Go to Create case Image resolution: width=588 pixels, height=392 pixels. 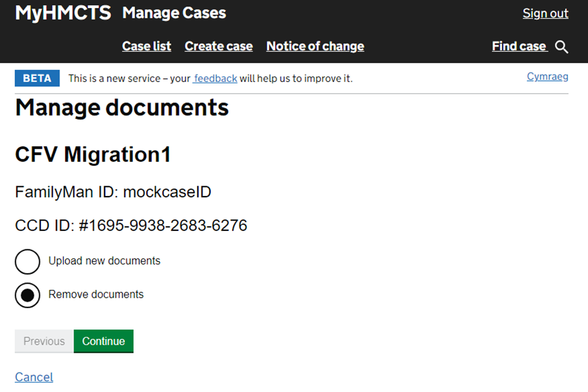(x=219, y=47)
